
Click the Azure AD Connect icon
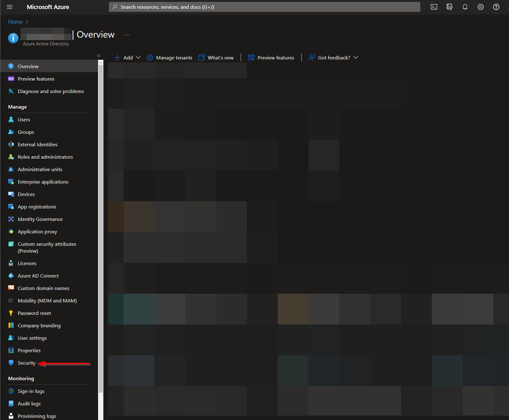(x=11, y=276)
